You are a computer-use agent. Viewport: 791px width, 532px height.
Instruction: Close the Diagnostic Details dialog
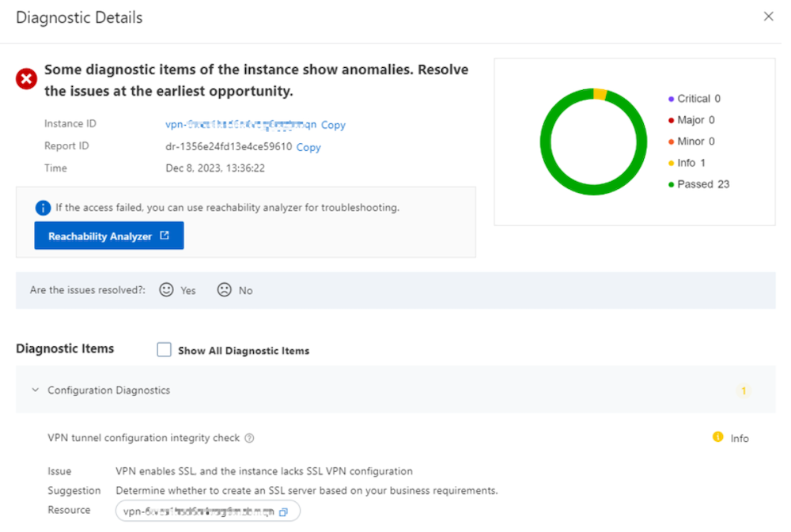tap(768, 17)
